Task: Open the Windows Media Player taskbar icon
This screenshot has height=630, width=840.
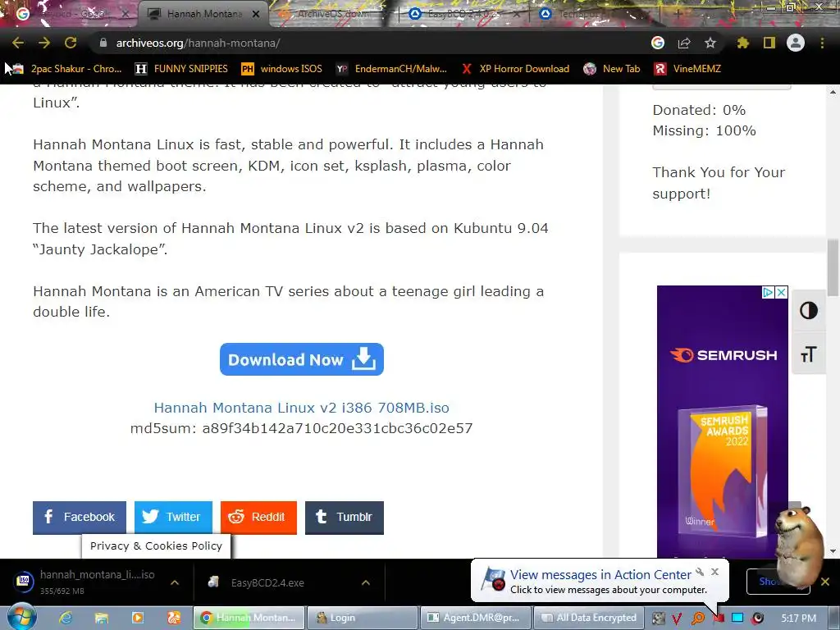Action: pos(137,618)
